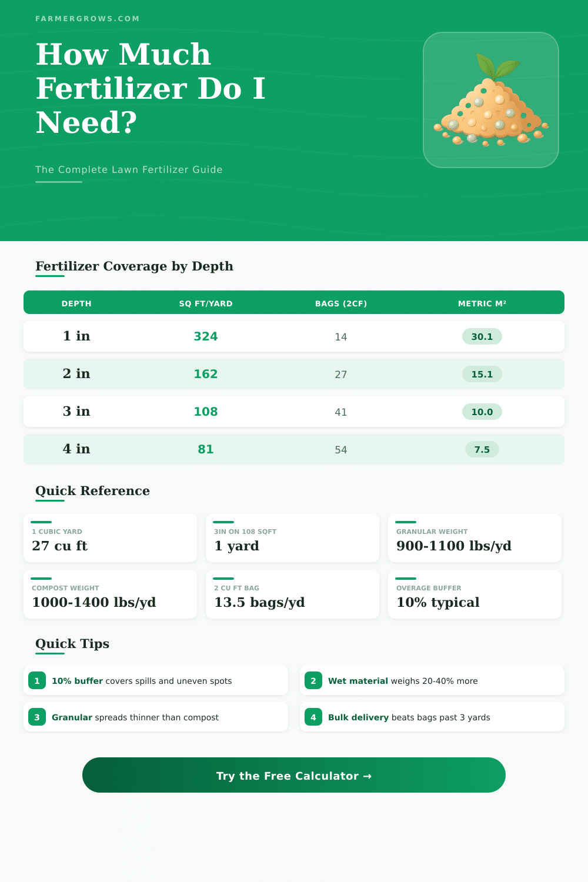Toggle the 7.5 metric badge for 4 inch depth
This screenshot has height=882, width=588.
pyautogui.click(x=482, y=449)
